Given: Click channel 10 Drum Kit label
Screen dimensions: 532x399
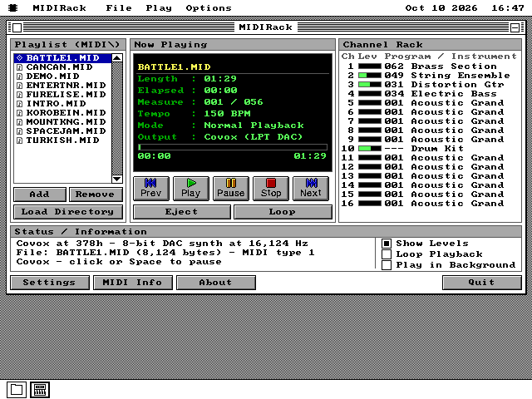Looking at the screenshot, I should 437,149.
